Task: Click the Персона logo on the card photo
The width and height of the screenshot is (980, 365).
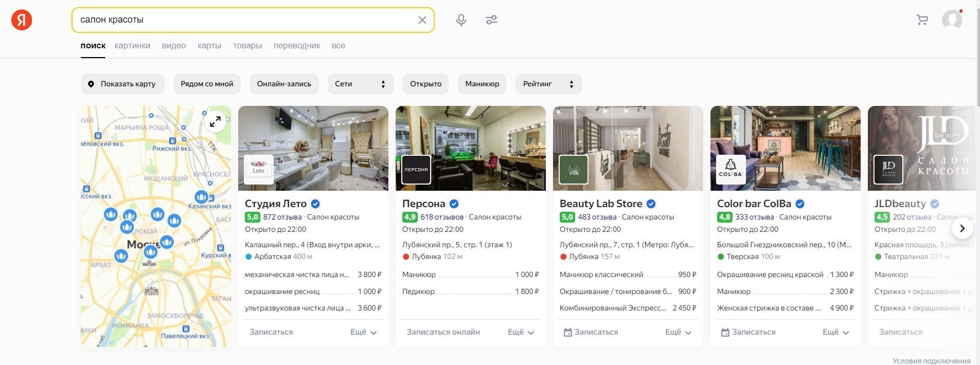Action: pyautogui.click(x=416, y=170)
